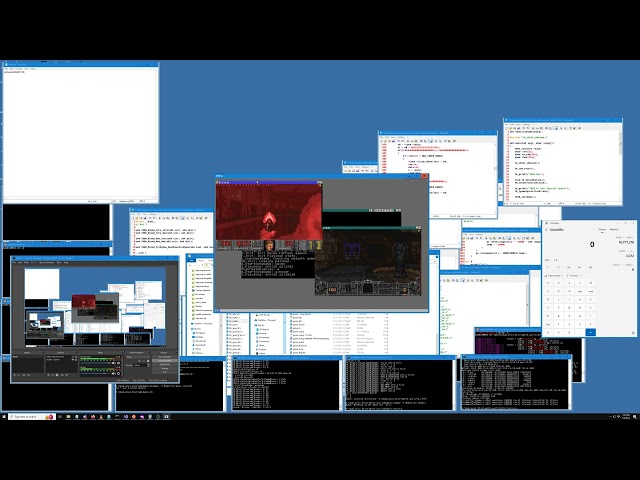Expand the Trigonometry dropdown in Calculator
Image resolution: width=640 pixels, height=480 pixels.
(x=554, y=276)
